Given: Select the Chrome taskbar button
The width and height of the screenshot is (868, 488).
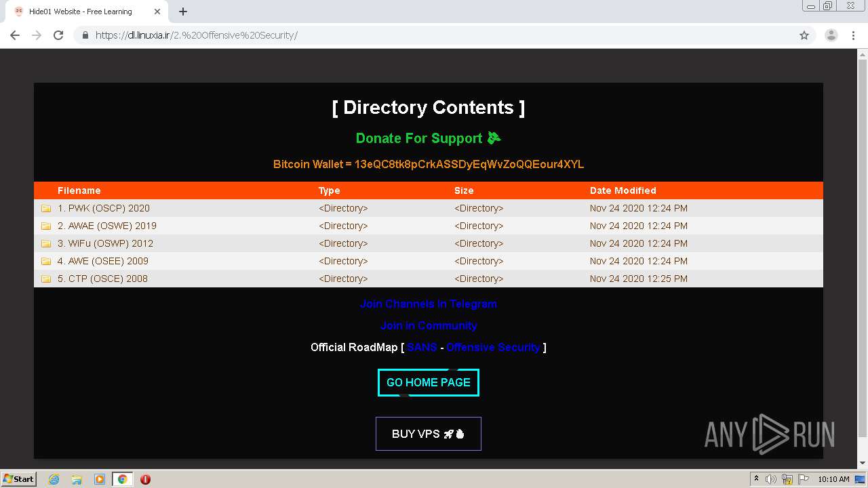Looking at the screenshot, I should [122, 479].
